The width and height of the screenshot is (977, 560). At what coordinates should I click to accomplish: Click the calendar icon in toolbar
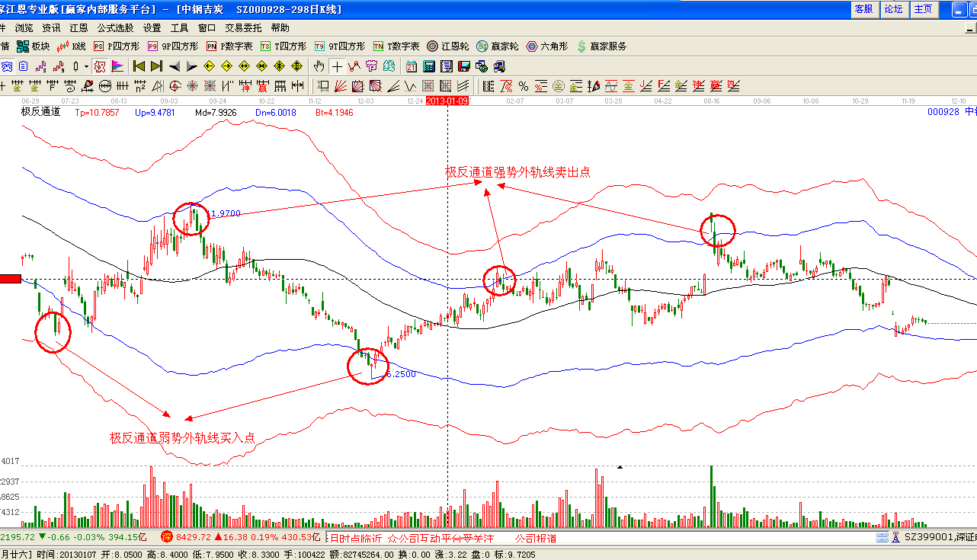[x=412, y=66]
